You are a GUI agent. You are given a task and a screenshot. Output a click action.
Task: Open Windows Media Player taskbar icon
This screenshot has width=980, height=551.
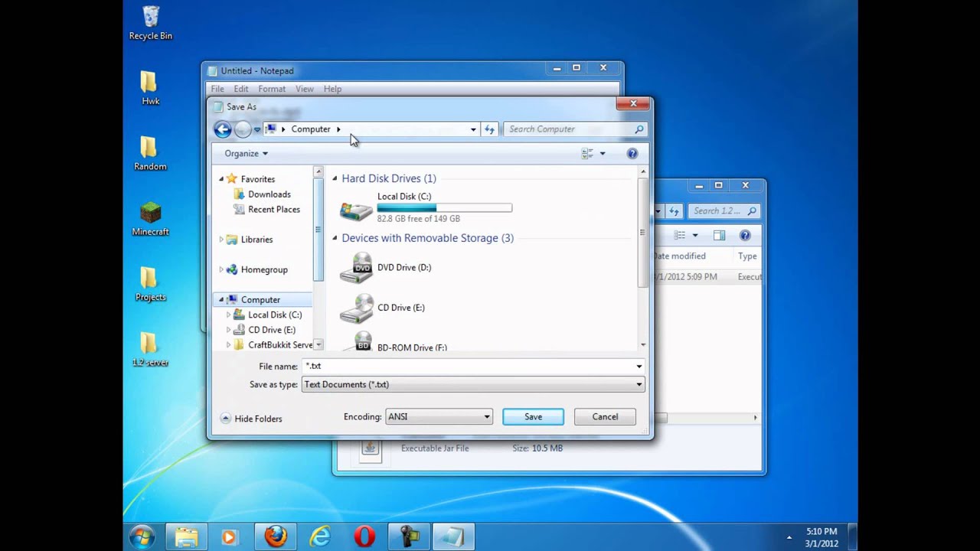click(x=229, y=536)
